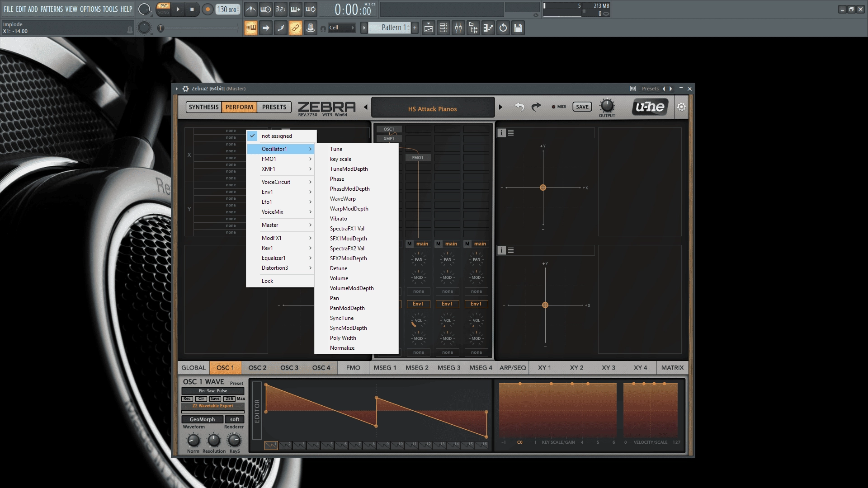Viewport: 868px width, 488px height.
Task: Open the Browser tree icon
Action: pyautogui.click(x=473, y=28)
